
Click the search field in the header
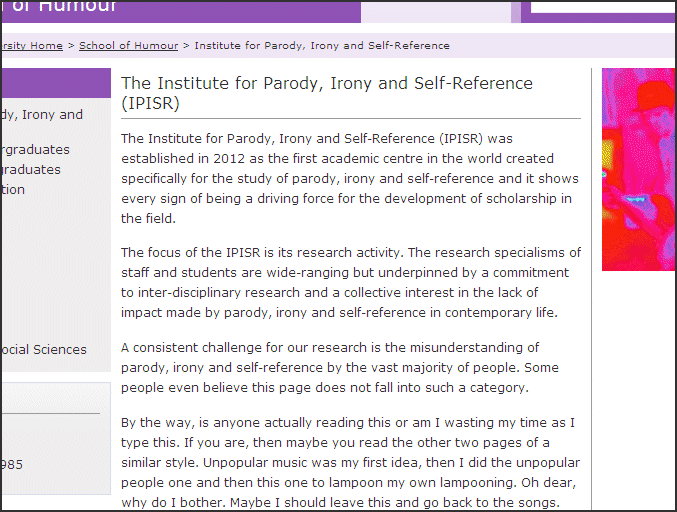[602, 6]
